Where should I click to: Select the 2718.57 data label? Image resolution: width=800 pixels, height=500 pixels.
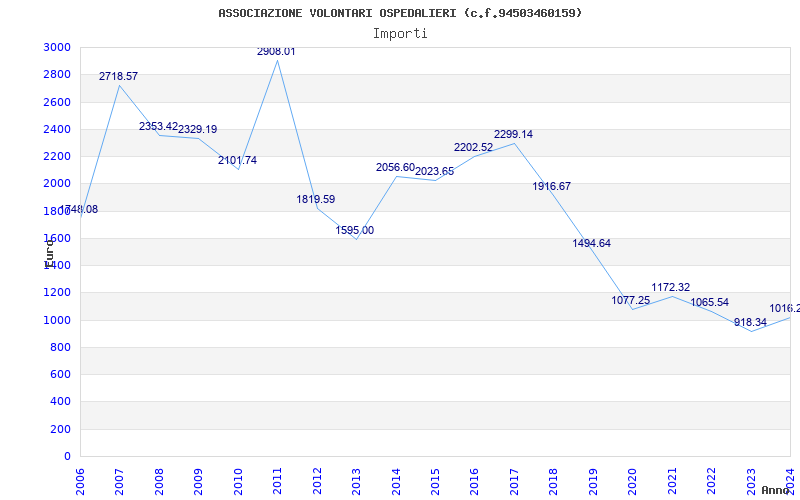pyautogui.click(x=118, y=77)
